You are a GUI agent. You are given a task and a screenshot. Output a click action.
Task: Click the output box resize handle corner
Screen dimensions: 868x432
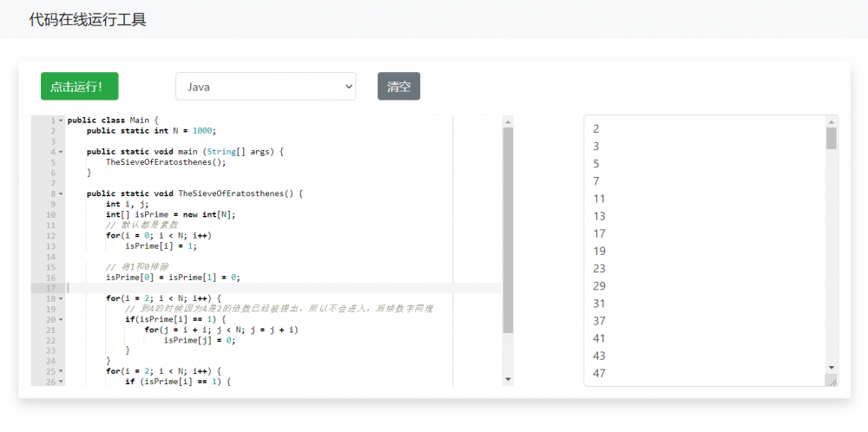[x=832, y=380]
